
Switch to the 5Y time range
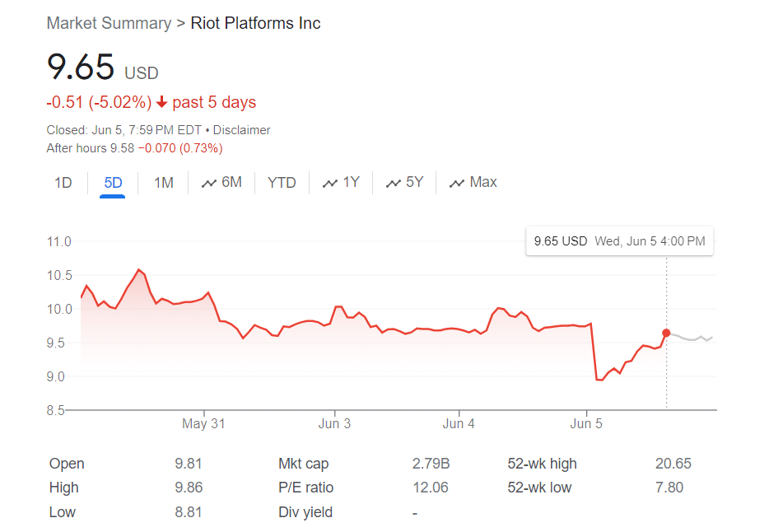click(x=404, y=182)
